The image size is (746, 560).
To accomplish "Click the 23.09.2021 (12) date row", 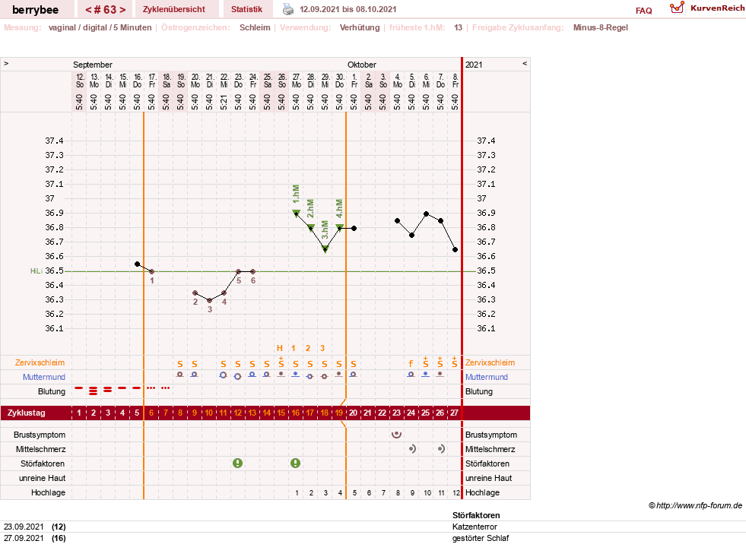I will pyautogui.click(x=35, y=527).
